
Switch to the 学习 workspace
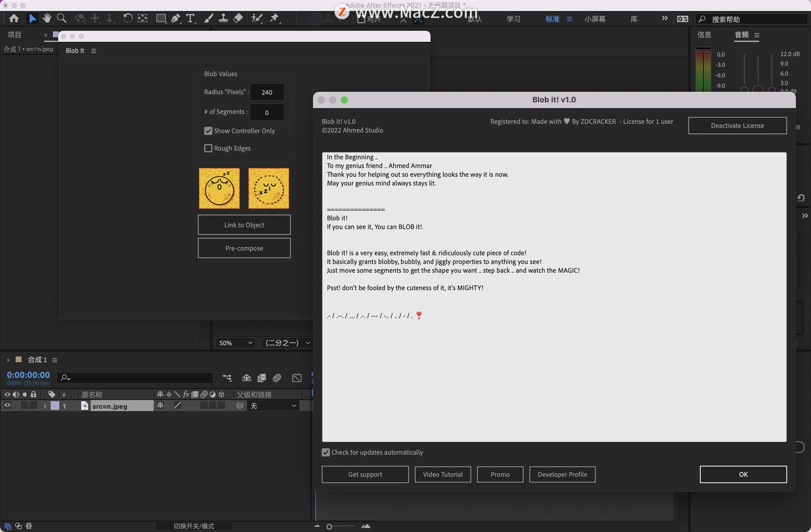coord(513,19)
